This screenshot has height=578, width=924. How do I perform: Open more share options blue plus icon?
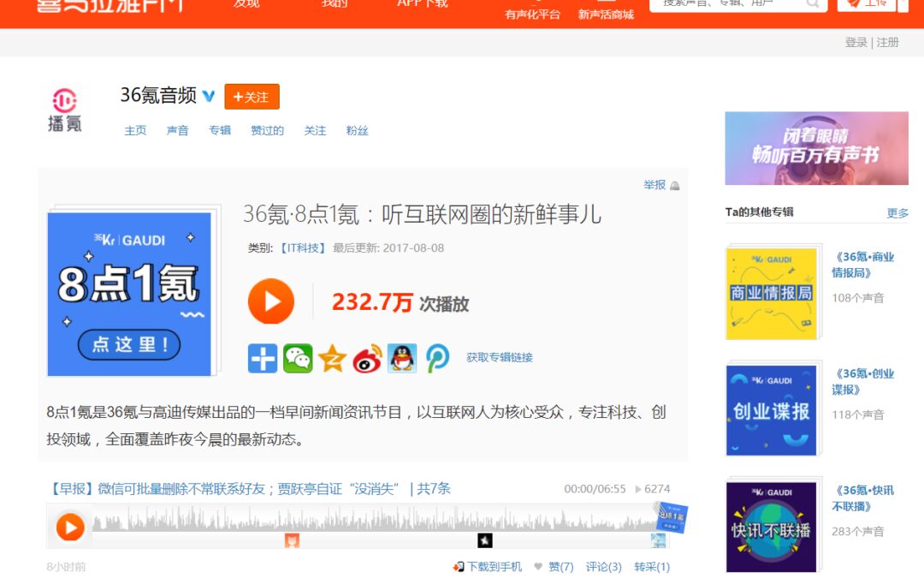(263, 358)
